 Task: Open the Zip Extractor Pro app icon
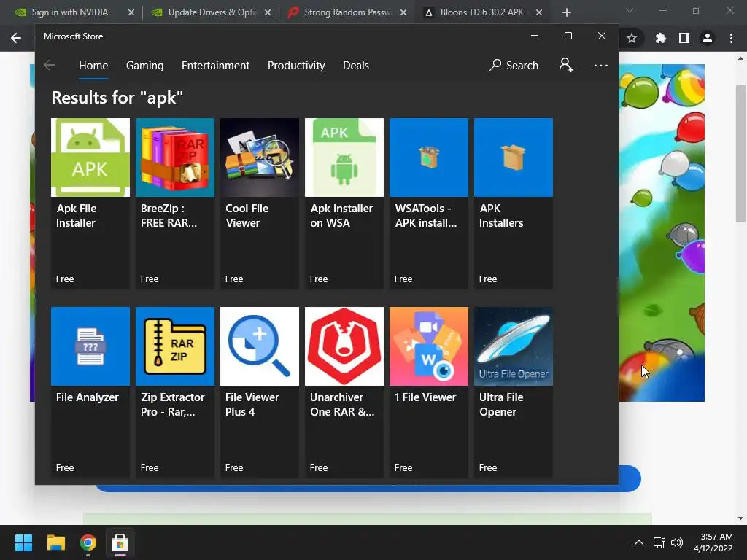[x=175, y=346]
